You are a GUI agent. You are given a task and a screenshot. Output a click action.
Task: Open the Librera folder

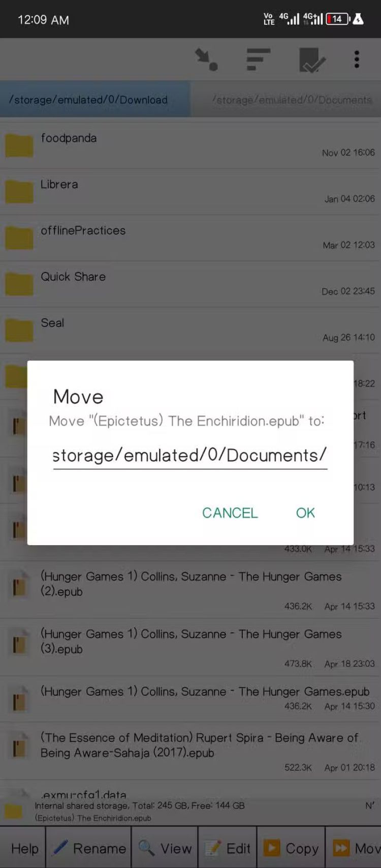click(x=190, y=192)
